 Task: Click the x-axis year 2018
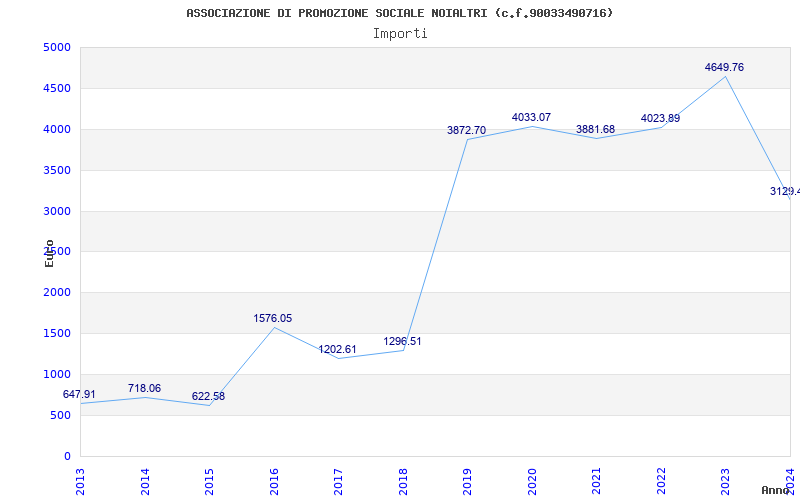[x=403, y=481]
